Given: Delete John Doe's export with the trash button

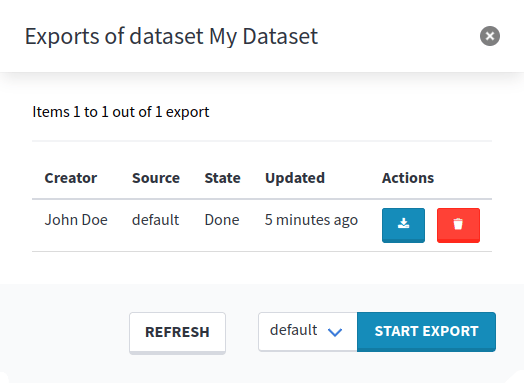Looking at the screenshot, I should (x=458, y=225).
